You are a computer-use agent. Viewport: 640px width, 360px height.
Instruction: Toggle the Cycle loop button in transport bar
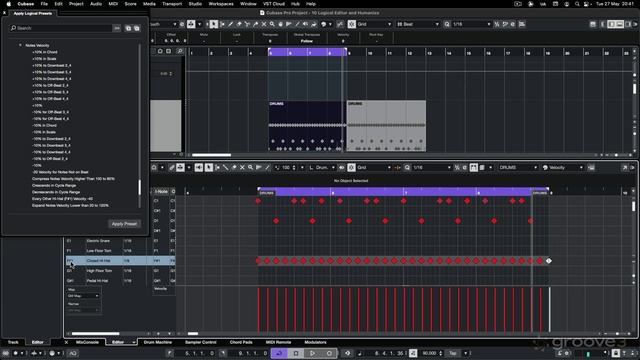(x=279, y=353)
